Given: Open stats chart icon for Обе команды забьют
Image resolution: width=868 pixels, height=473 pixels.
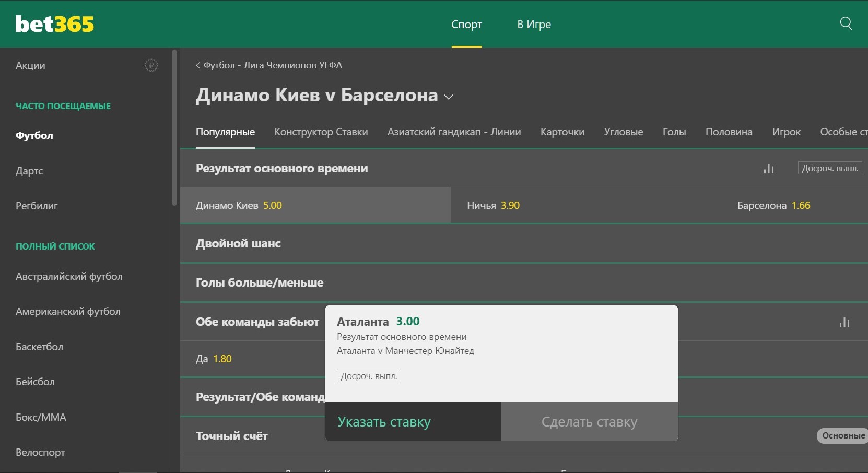Looking at the screenshot, I should tap(844, 322).
